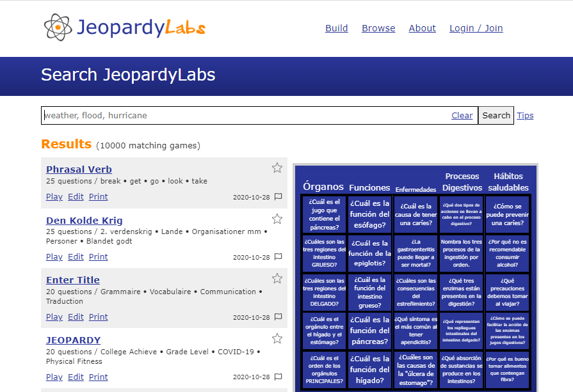This screenshot has height=392, width=573.
Task: Clear the search field
Action: [462, 115]
